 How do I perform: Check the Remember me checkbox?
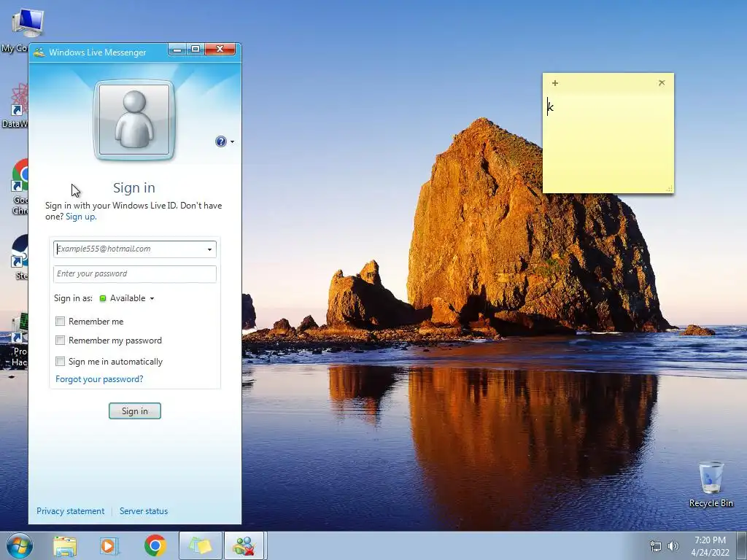60,322
